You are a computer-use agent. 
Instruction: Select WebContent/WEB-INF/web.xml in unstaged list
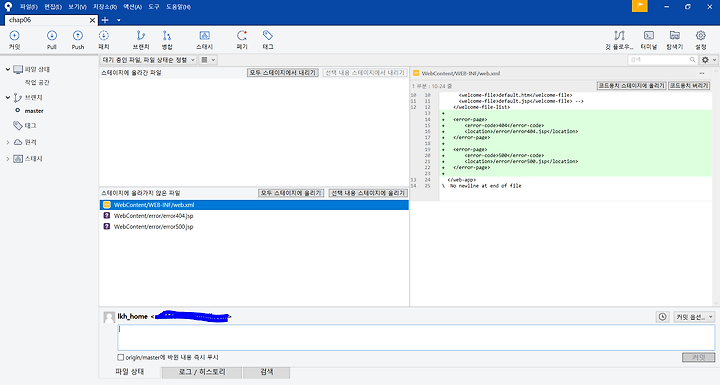click(x=254, y=205)
